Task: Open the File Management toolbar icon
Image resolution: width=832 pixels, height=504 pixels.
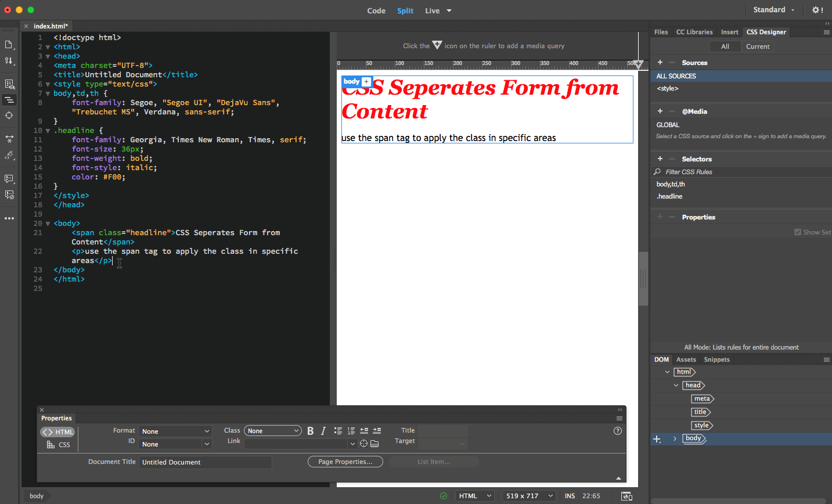Action: [x=9, y=60]
